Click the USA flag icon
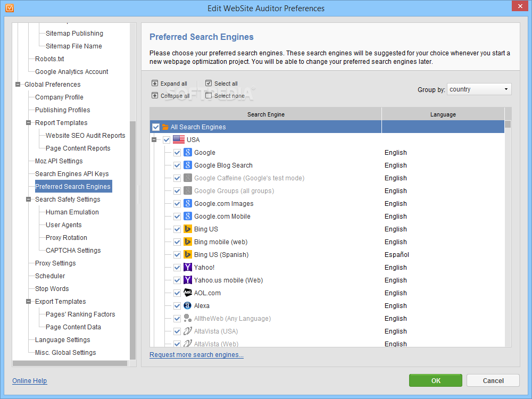The height and width of the screenshot is (399, 532). 179,139
